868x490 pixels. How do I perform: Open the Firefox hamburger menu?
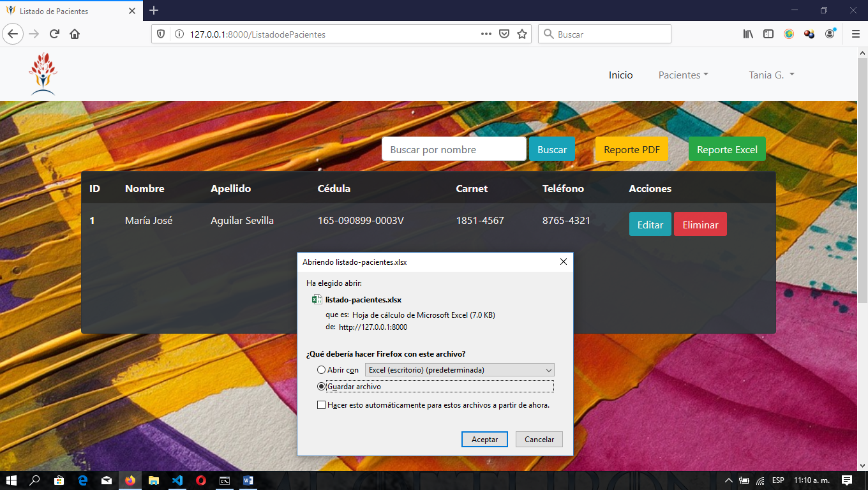pyautogui.click(x=855, y=34)
